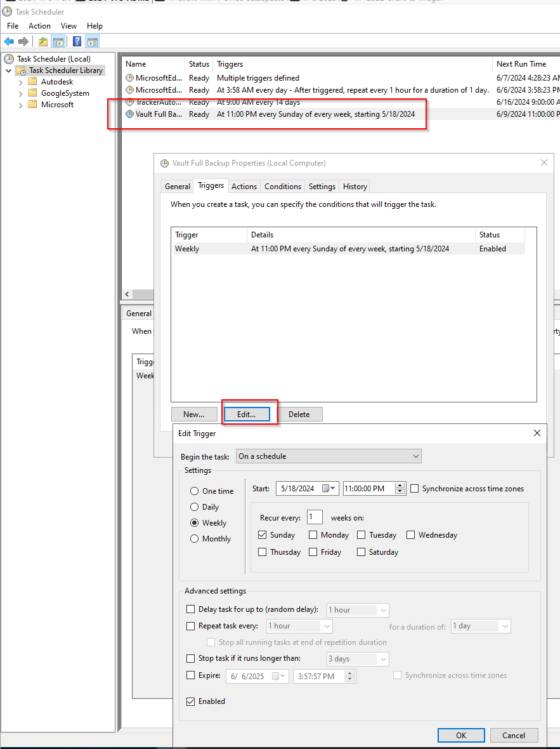Screen dimensions: 560x749
Task: Select the Task Scheduler Library node
Action: click(x=63, y=70)
